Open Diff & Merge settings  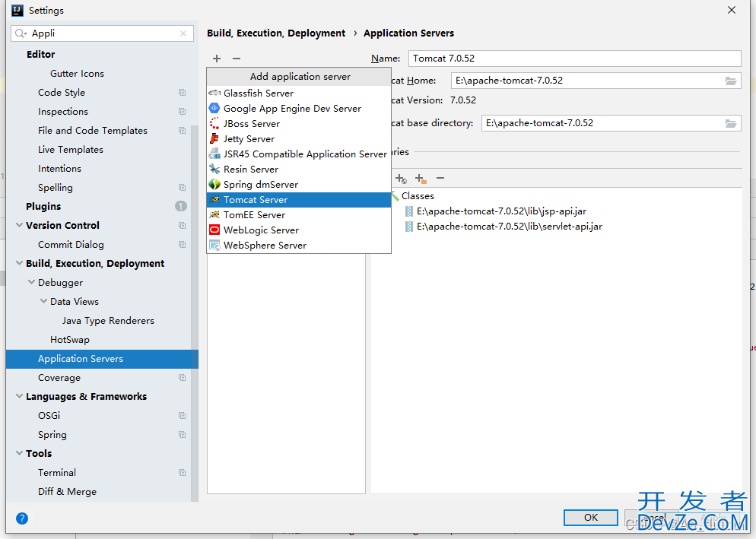68,491
